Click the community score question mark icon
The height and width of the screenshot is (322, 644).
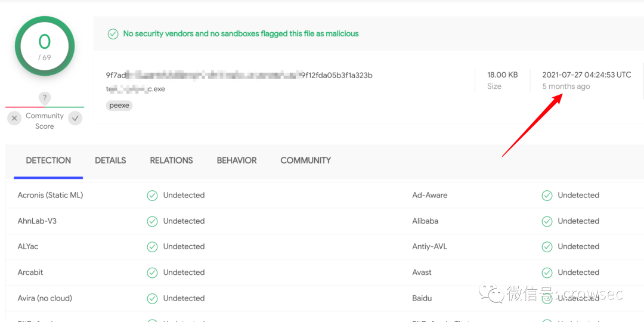(x=45, y=98)
